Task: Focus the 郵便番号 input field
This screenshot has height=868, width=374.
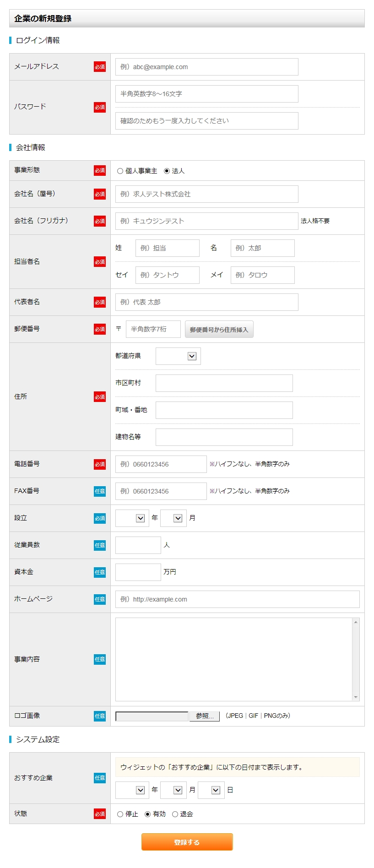Action: pyautogui.click(x=153, y=329)
